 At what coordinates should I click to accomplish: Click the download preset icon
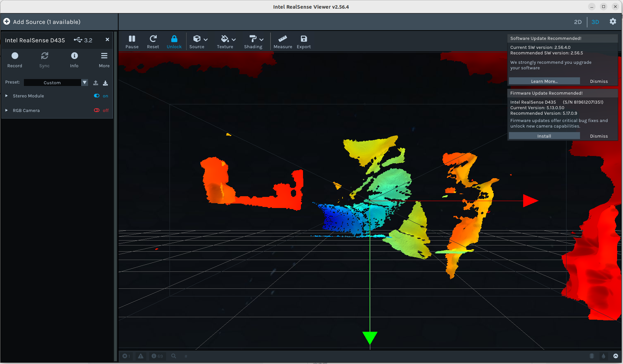coord(105,83)
